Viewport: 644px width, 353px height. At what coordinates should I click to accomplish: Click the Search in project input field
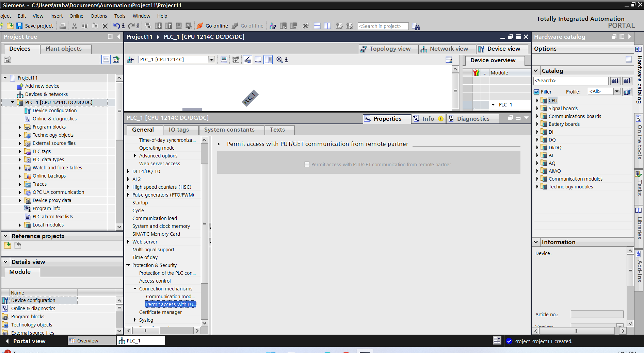point(383,26)
